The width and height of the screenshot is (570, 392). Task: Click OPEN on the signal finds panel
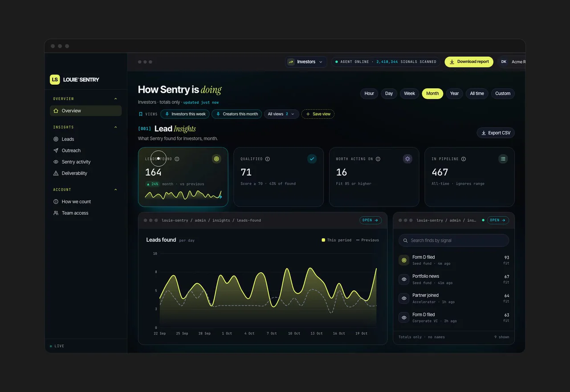click(x=498, y=220)
